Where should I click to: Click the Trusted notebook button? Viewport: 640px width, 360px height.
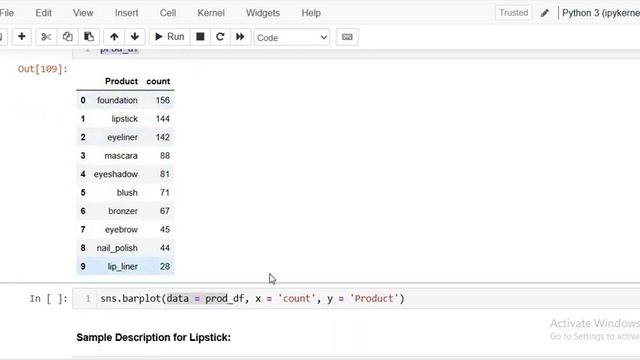click(x=513, y=13)
